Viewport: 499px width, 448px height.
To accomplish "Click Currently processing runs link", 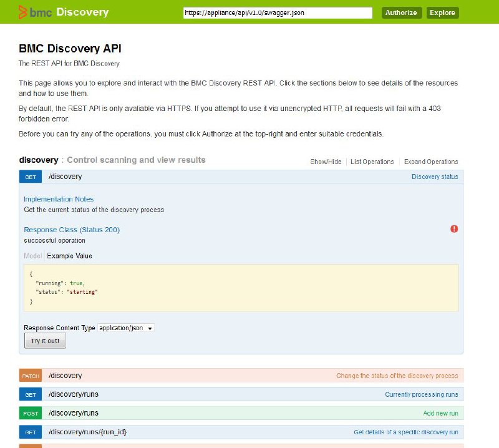I will click(422, 394).
